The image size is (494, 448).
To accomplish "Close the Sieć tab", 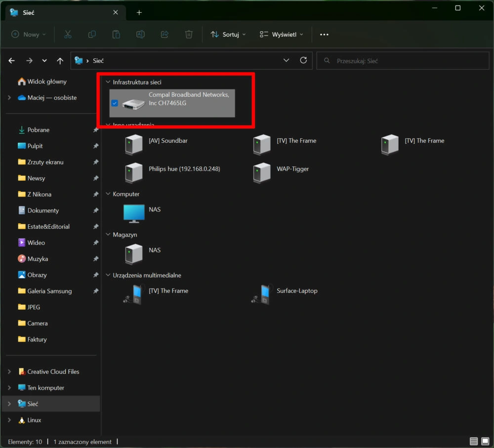I will click(115, 12).
